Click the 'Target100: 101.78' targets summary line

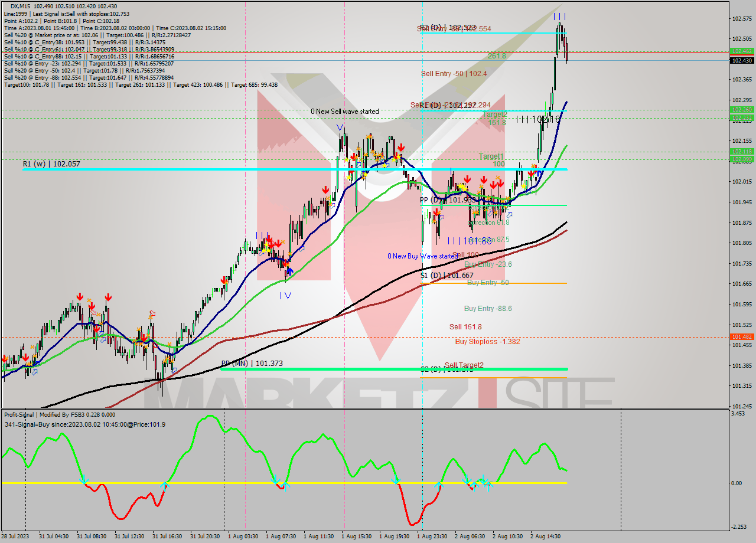pos(141,84)
